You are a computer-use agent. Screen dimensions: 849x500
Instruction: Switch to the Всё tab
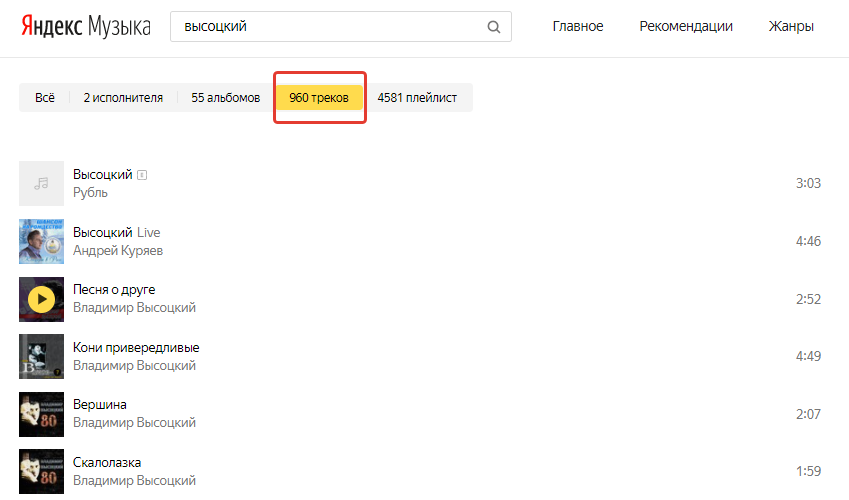(45, 98)
